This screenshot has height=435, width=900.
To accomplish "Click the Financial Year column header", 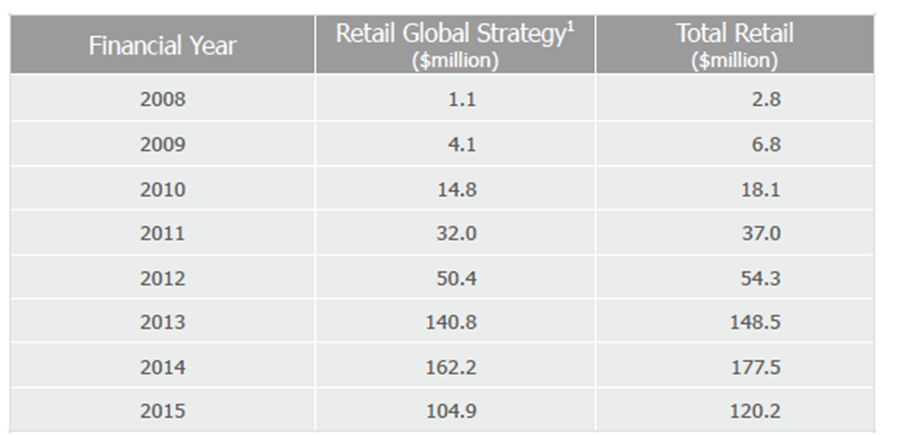I will tap(162, 45).
